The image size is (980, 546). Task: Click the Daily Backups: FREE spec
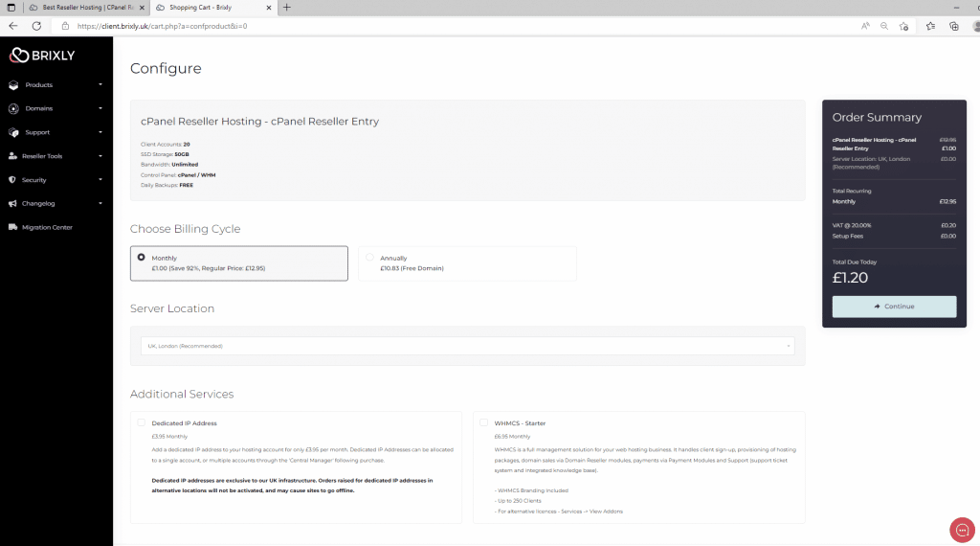167,185
